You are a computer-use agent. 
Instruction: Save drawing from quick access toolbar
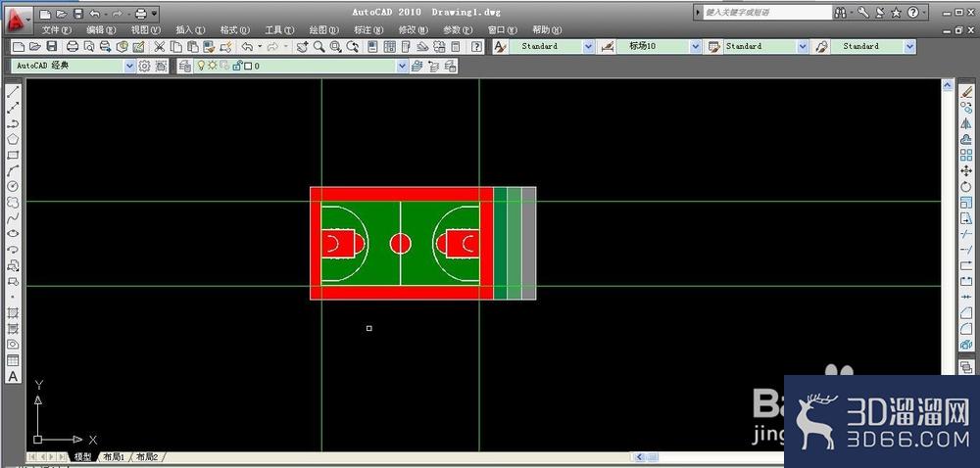(77, 13)
